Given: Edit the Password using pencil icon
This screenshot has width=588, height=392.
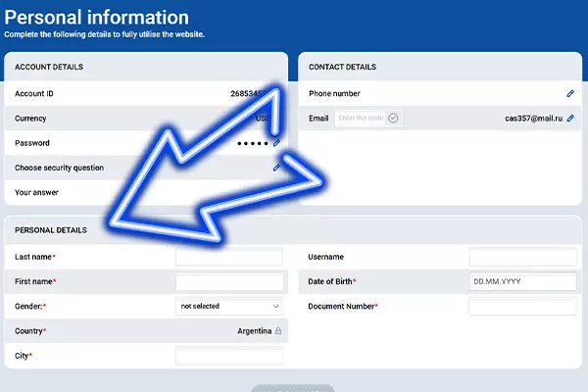Looking at the screenshot, I should click(276, 143).
